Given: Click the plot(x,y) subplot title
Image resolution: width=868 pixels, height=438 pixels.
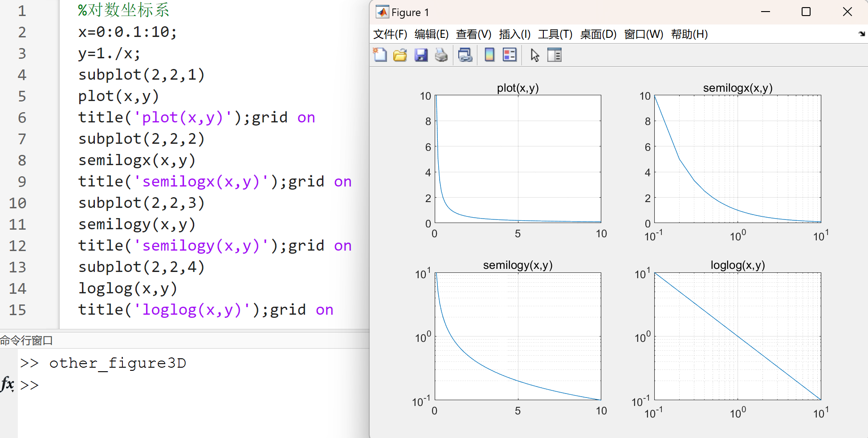Looking at the screenshot, I should click(x=518, y=88).
